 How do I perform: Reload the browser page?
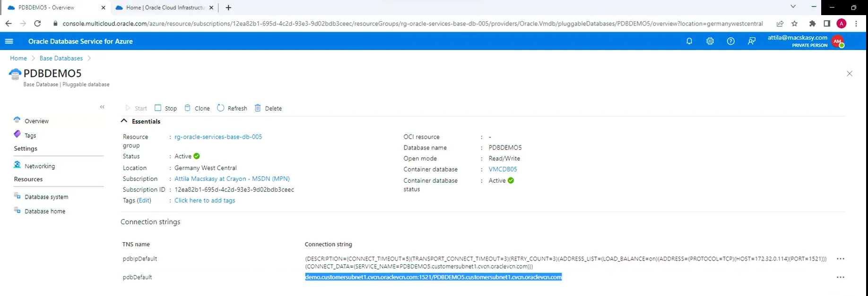(x=37, y=23)
